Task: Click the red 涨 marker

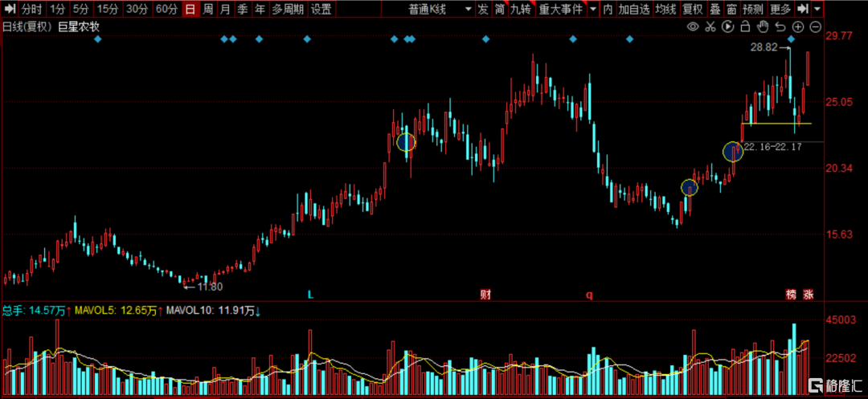Action: (x=809, y=295)
